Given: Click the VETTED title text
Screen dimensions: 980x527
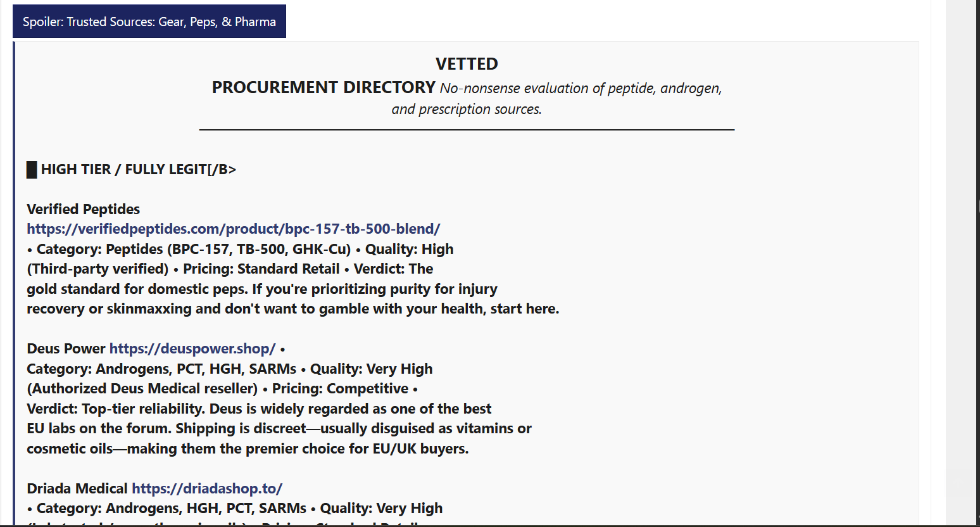Looking at the screenshot, I should (467, 64).
